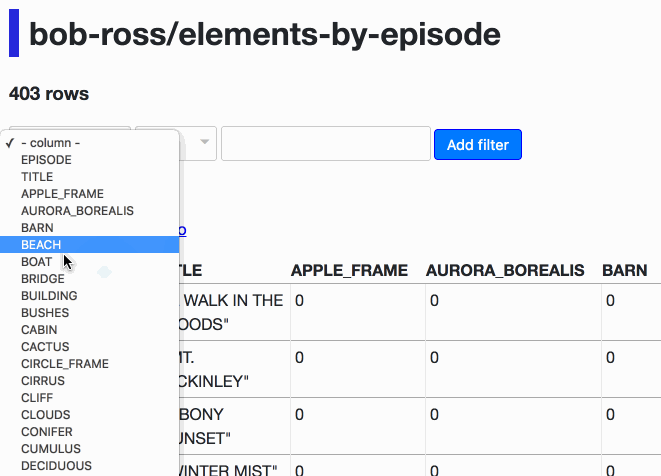Pick the BRIDGE column option
Screen dimensions: 661x476
point(89,279)
